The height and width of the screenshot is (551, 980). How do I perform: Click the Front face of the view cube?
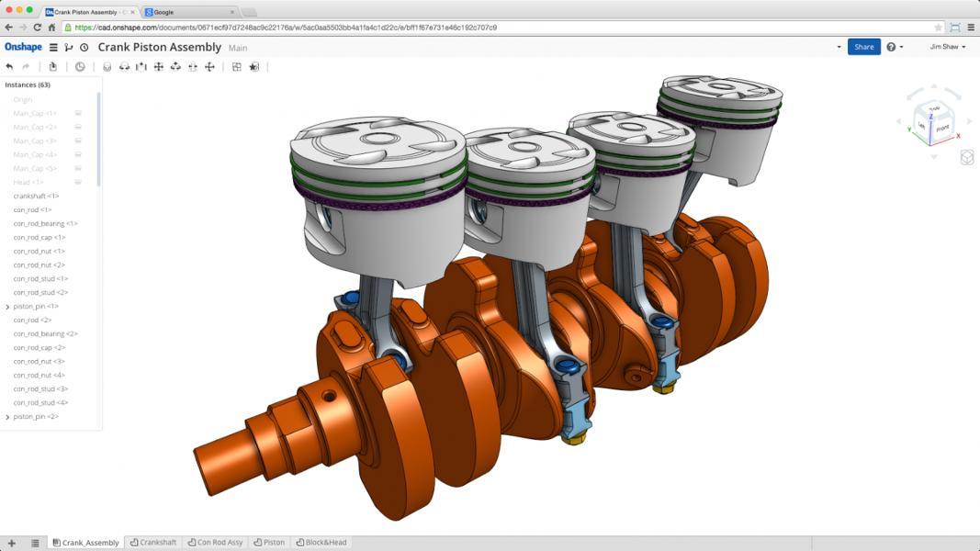point(943,129)
